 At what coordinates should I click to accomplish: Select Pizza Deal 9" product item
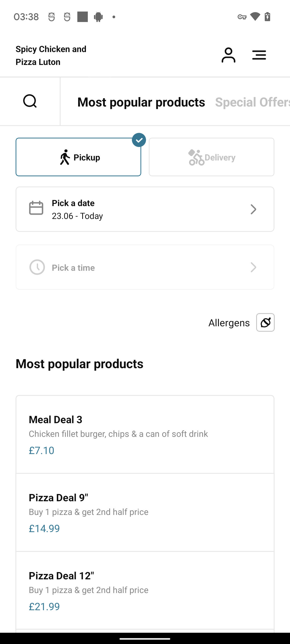point(145,513)
